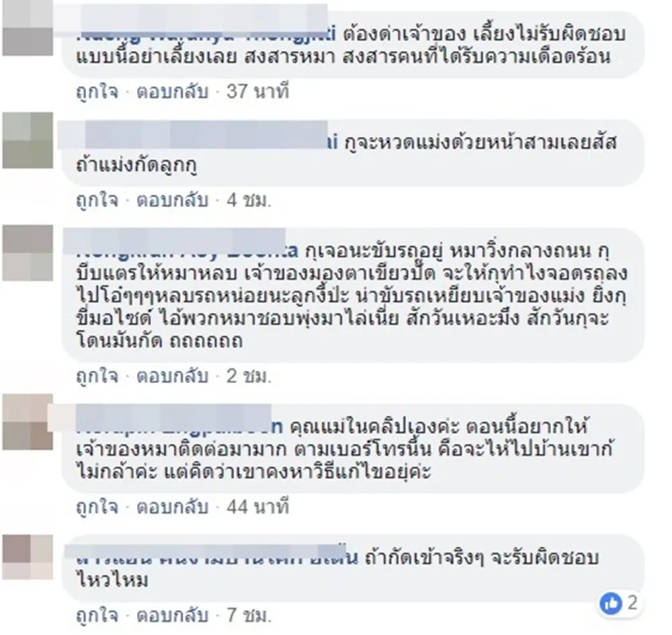This screenshot has width=672, height=635.
Task: Open profile picture of the 4 ชม. commenter
Action: tap(28, 140)
